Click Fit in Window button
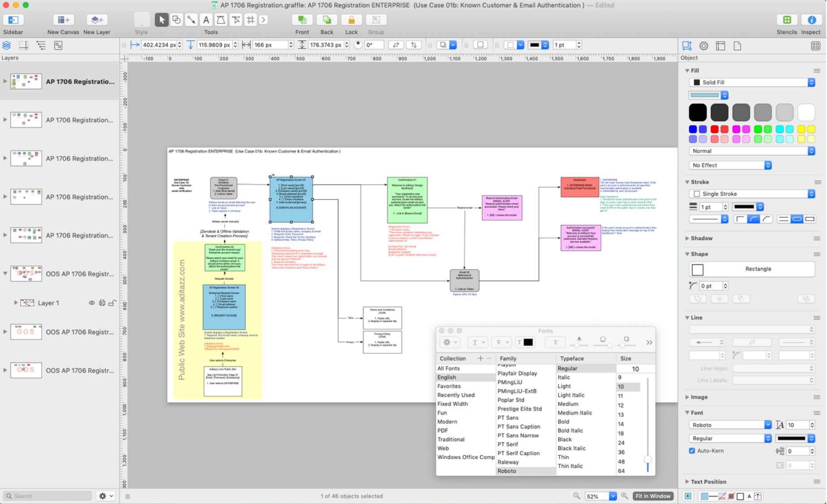Screen dimensions: 827x504 coord(653,496)
